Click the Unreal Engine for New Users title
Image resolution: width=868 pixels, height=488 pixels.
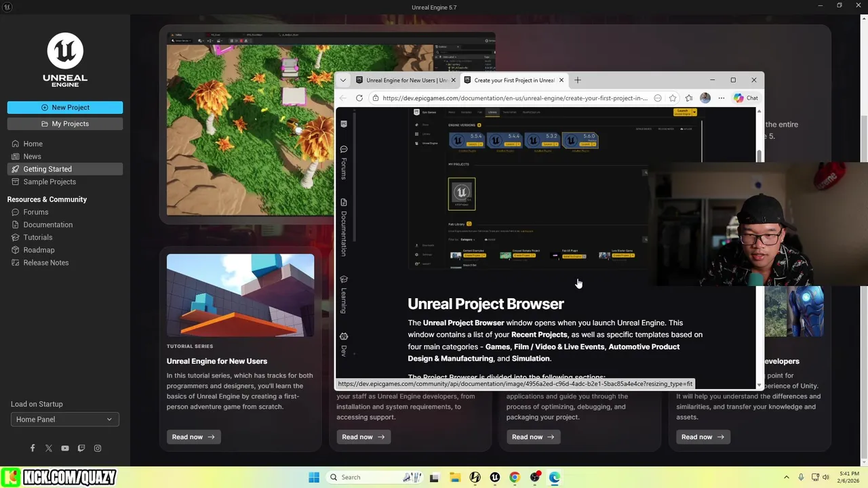[x=217, y=361]
